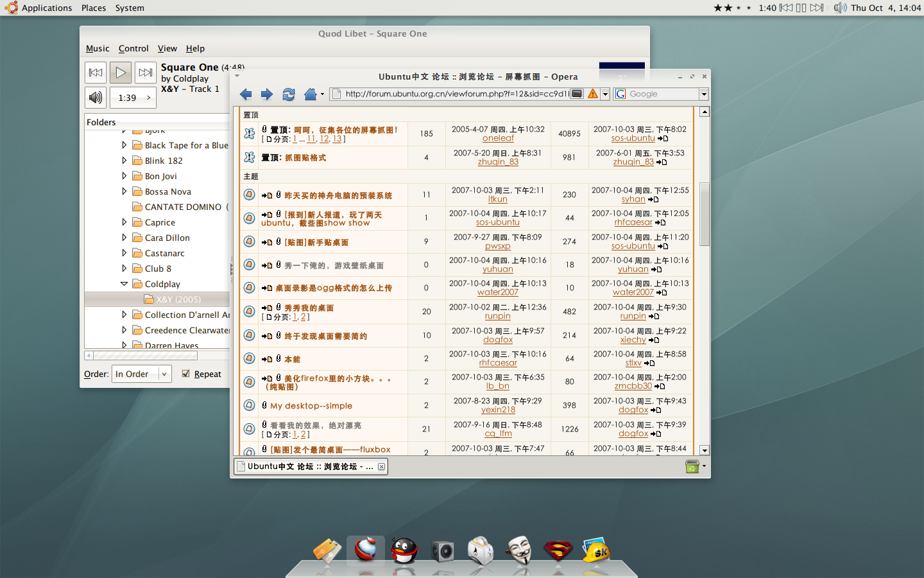This screenshot has width=924, height=578.
Task: Click top panel next track icon
Action: [x=816, y=8]
